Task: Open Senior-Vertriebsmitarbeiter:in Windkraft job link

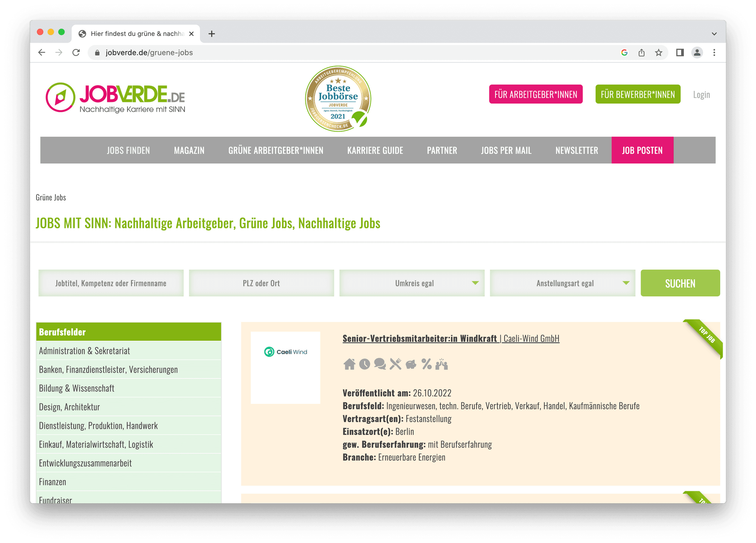Action: [420, 338]
